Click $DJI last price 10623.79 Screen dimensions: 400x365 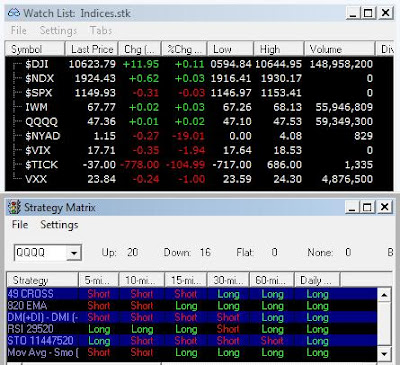point(92,64)
